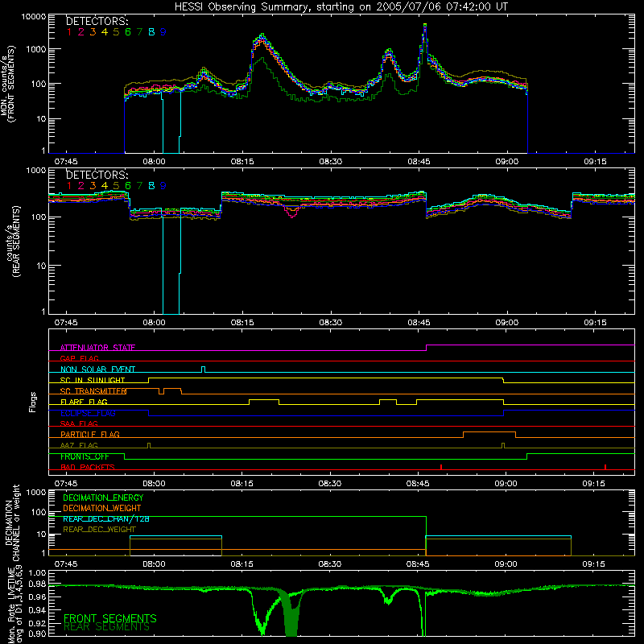Click the REAR_DEC_WEIGHT legend entry
The image size is (644, 644).
(x=99, y=530)
